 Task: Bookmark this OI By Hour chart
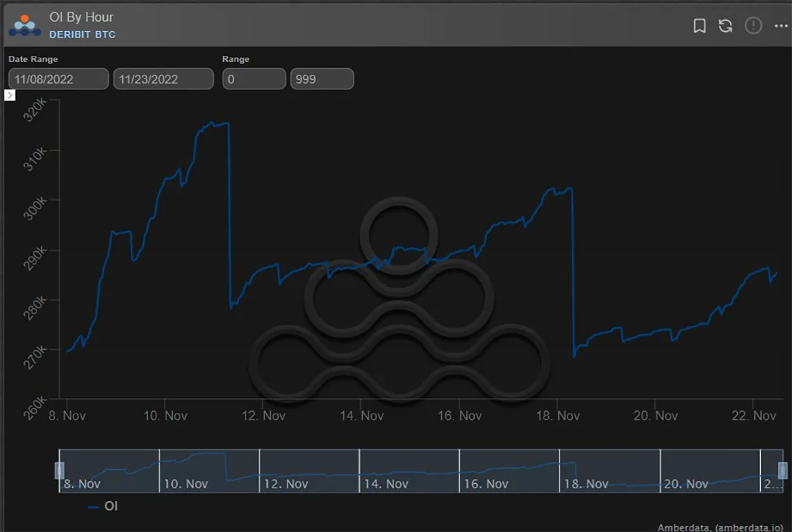700,25
